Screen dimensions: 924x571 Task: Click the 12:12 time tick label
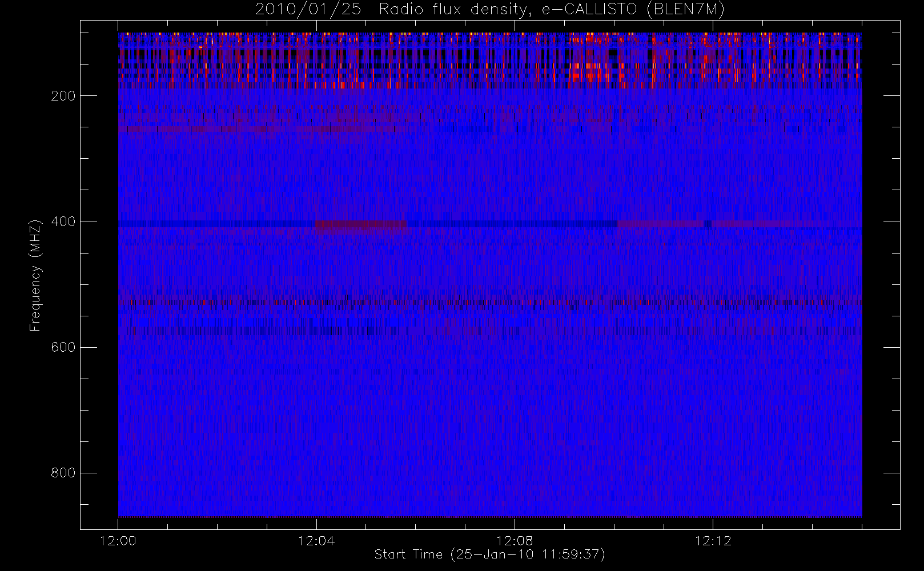pyautogui.click(x=713, y=541)
